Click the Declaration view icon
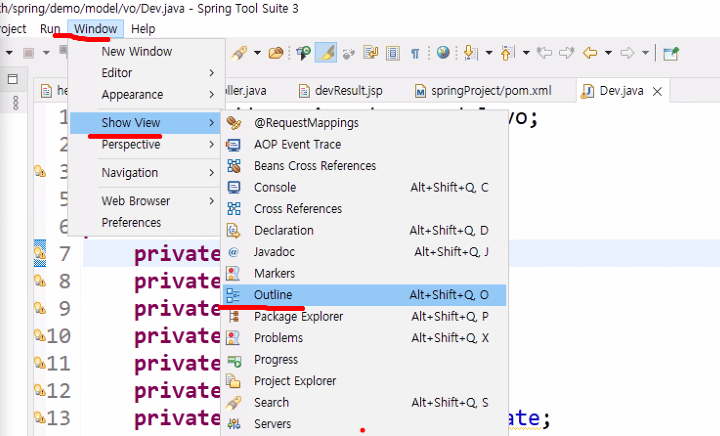The width and height of the screenshot is (720, 436). pos(234,230)
